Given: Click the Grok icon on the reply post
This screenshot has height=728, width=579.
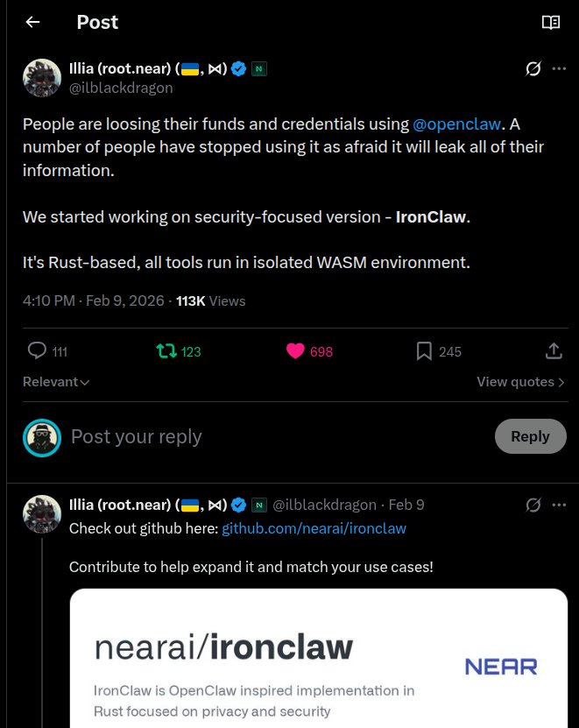Looking at the screenshot, I should point(532,505).
